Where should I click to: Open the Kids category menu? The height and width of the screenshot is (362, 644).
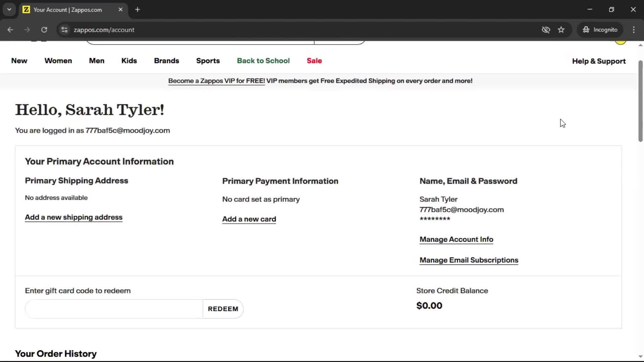pyautogui.click(x=129, y=61)
